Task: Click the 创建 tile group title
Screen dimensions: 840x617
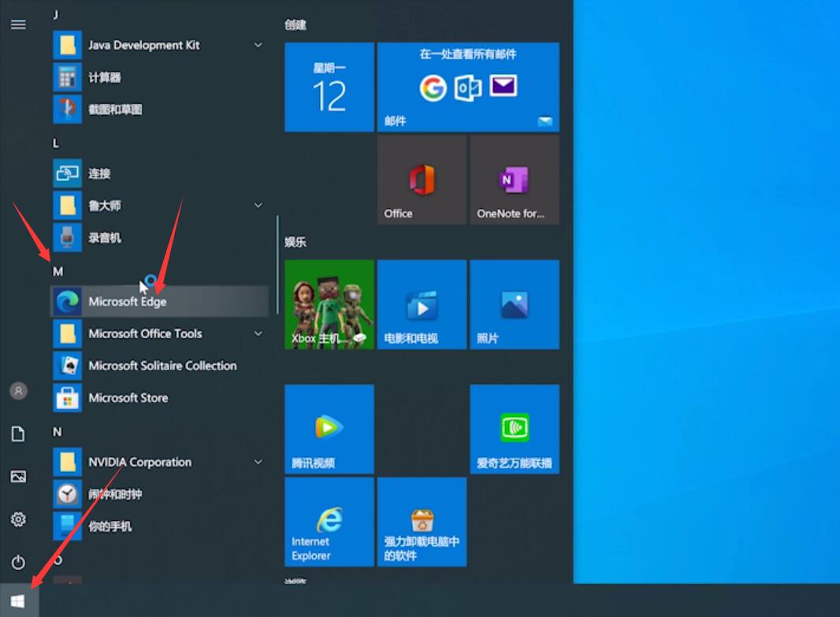Action: [295, 24]
